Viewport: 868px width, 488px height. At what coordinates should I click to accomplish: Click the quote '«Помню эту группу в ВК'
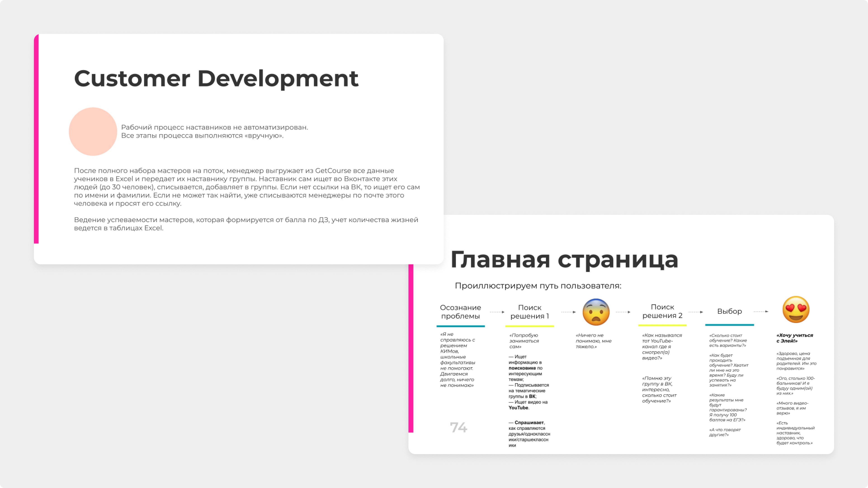(659, 390)
